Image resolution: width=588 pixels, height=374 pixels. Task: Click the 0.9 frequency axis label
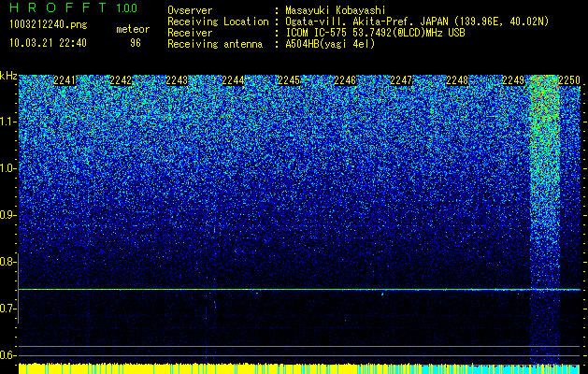(8, 215)
